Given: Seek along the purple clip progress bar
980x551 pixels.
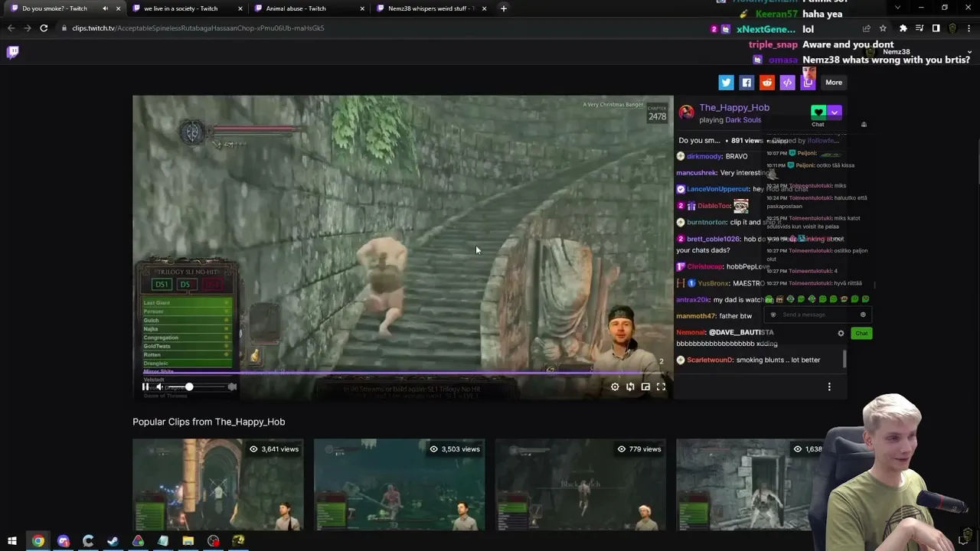Looking at the screenshot, I should point(403,373).
